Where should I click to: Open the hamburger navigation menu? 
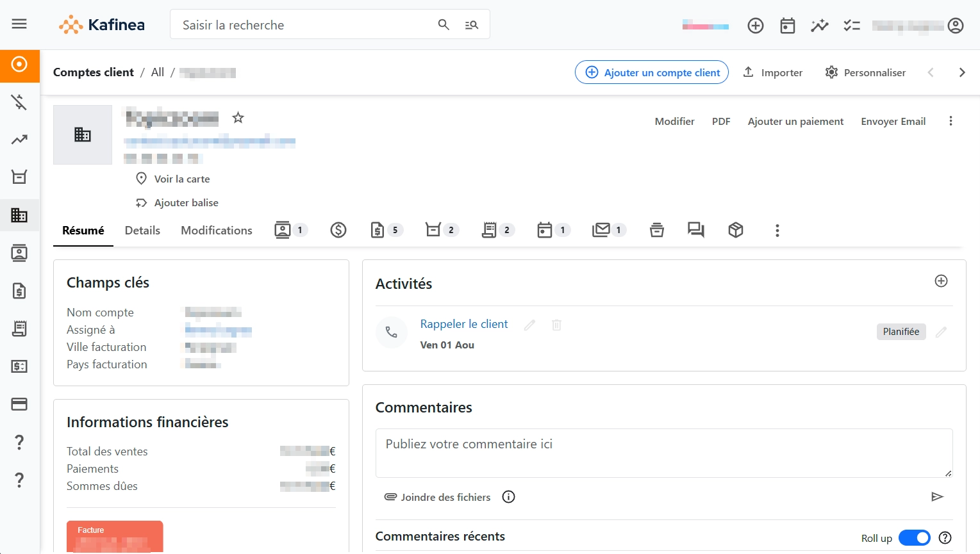point(19,24)
